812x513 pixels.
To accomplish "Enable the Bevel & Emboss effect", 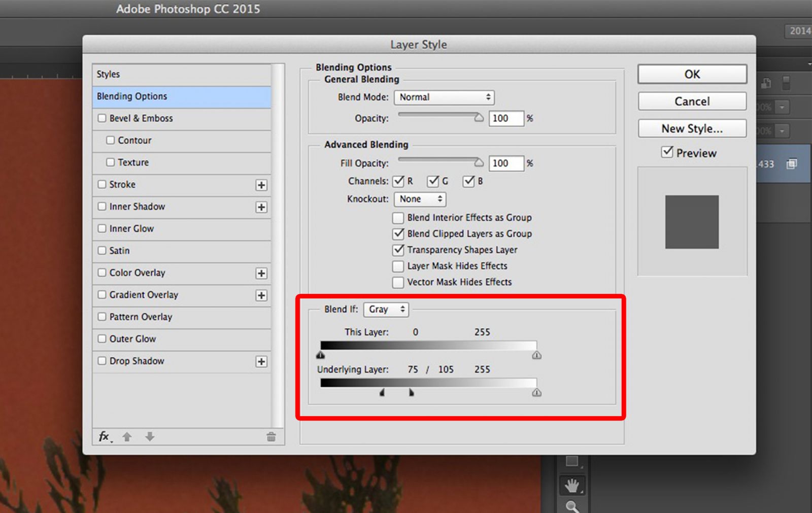I will 102,118.
